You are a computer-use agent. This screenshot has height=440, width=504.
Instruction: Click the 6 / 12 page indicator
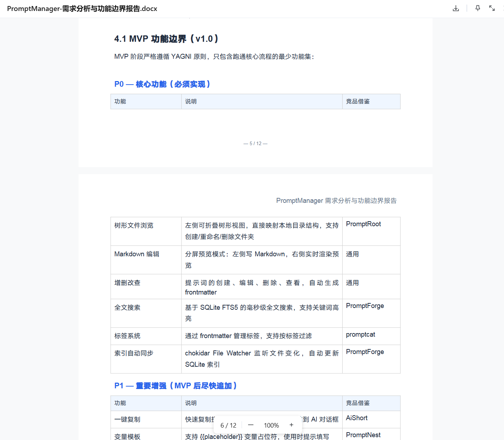click(x=228, y=425)
